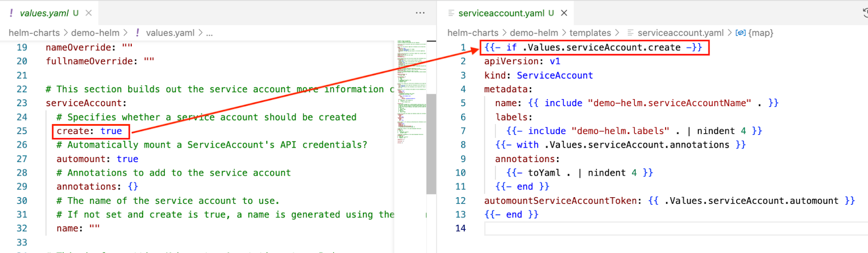The image size is (868, 253).
Task: Open the {map} symbol breadcrumb
Action: pos(761,33)
